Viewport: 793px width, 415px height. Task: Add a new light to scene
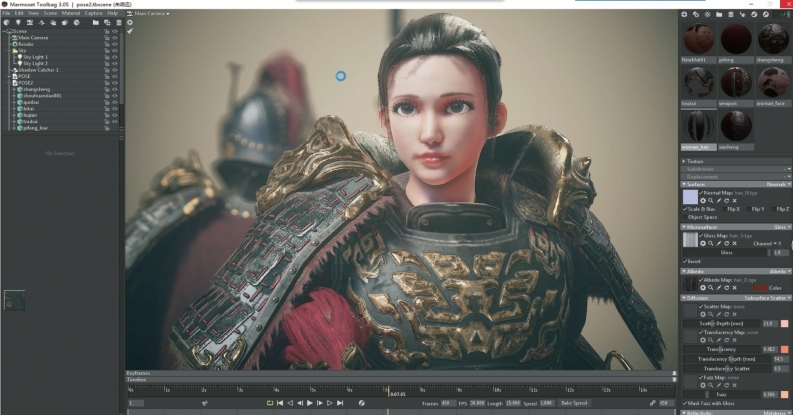pos(18,22)
